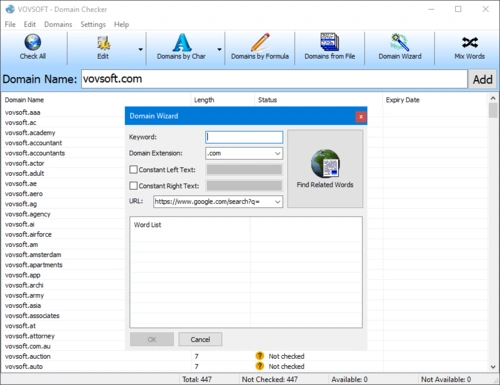Select vovsoft.amsterdam row
Screen dimensions: 500x385
(33, 255)
